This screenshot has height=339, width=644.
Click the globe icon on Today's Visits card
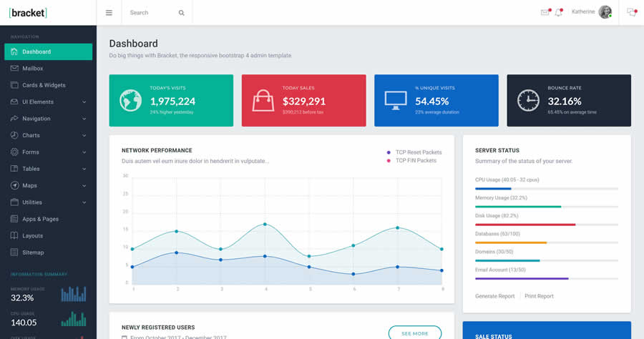pos(131,101)
